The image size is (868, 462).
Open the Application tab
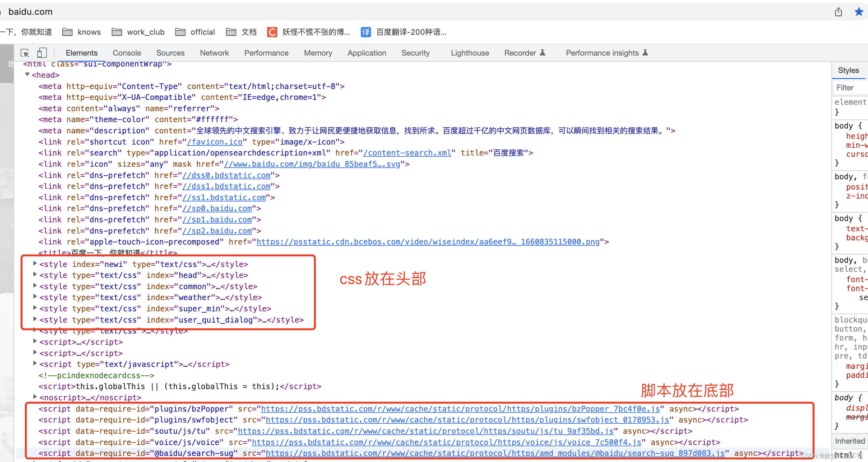[367, 53]
